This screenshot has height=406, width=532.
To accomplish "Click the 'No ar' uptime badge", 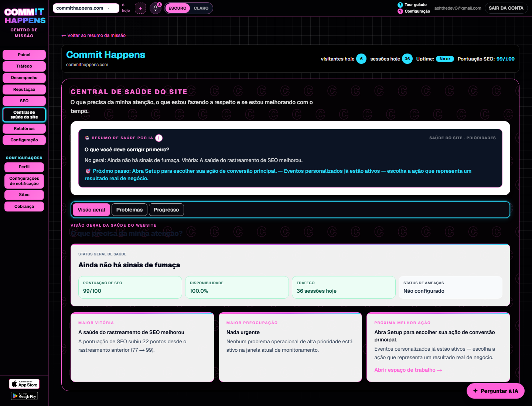I will tap(445, 59).
